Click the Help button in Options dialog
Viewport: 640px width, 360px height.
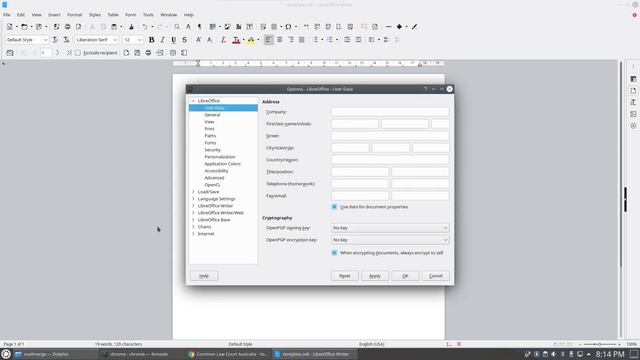pos(204,276)
